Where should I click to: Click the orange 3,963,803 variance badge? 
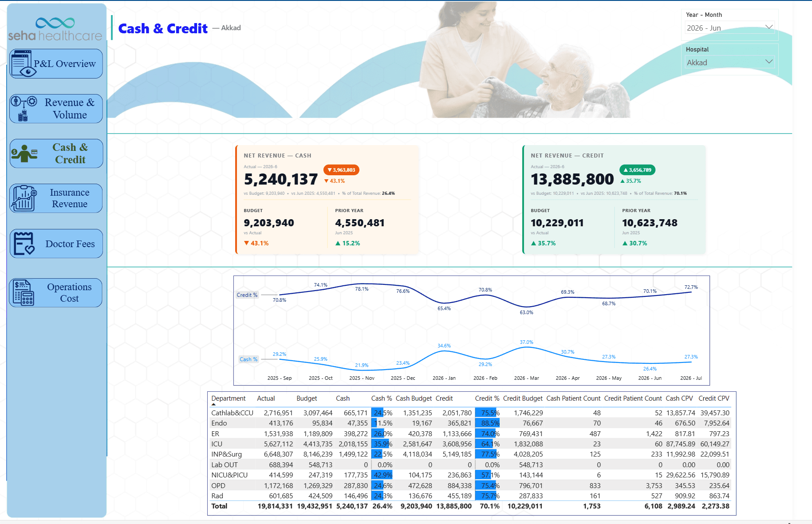tap(342, 170)
